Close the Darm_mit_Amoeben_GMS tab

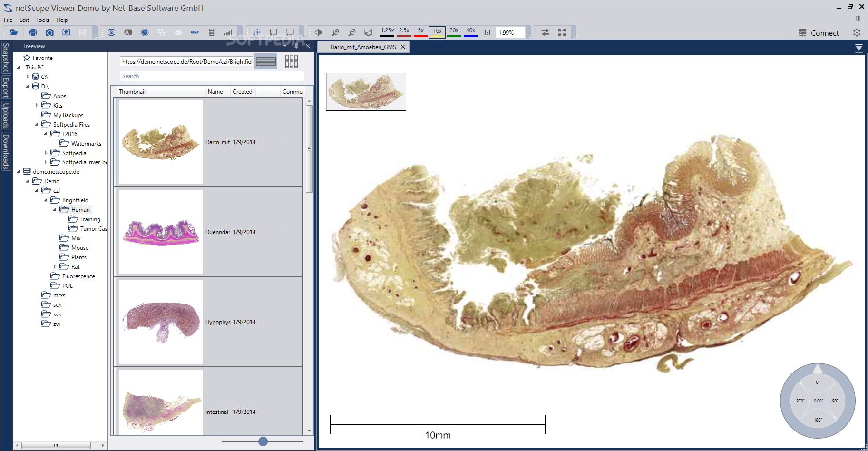[x=403, y=47]
